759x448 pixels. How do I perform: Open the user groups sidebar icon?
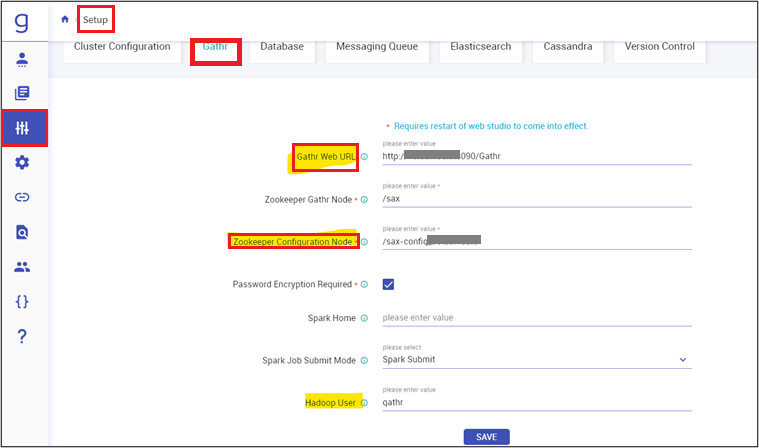pos(22,267)
